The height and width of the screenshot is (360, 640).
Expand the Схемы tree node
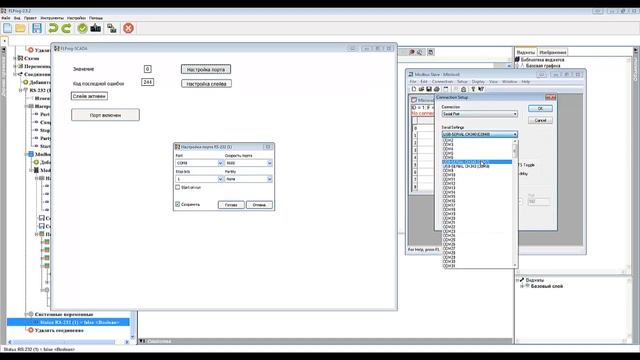click(15, 58)
